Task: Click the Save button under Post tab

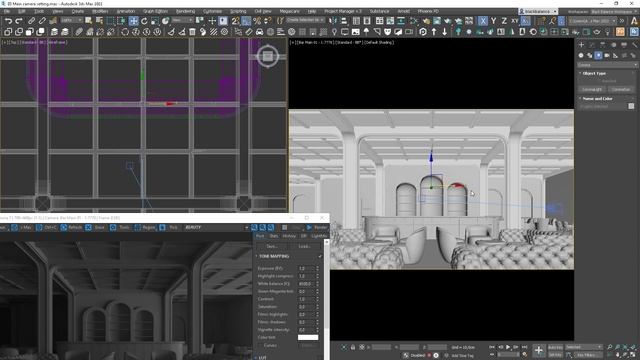Action: click(271, 246)
